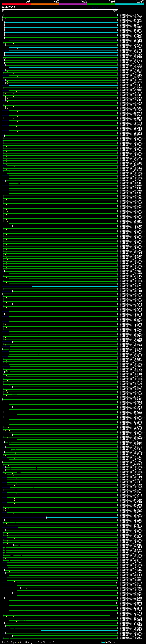Select the UniRef100_Q9M3C3 label

pyautogui.click(x=131, y=133)
